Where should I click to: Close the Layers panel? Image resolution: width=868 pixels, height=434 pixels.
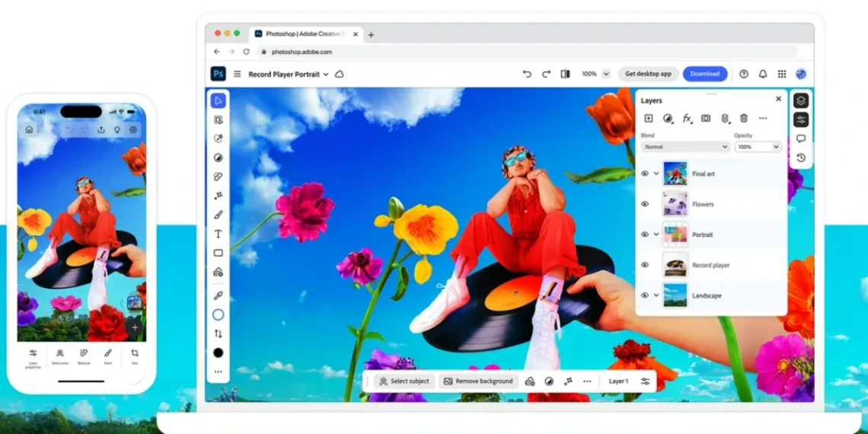pos(778,98)
